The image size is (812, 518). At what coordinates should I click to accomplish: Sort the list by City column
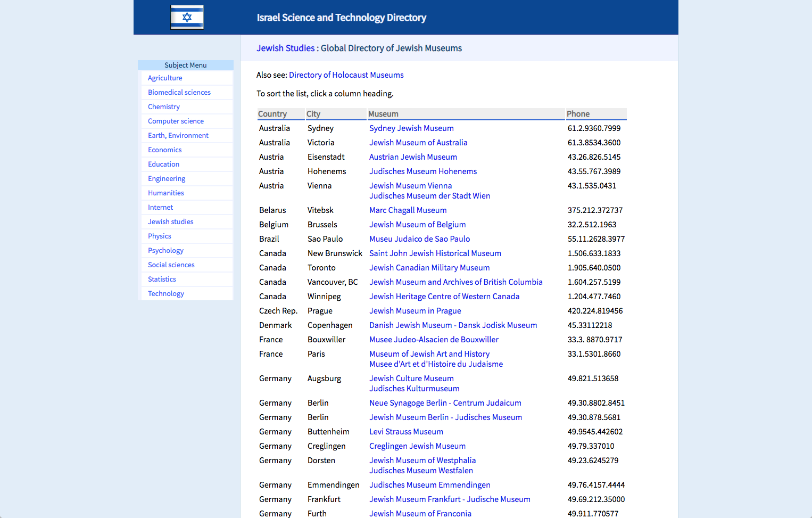[336, 114]
